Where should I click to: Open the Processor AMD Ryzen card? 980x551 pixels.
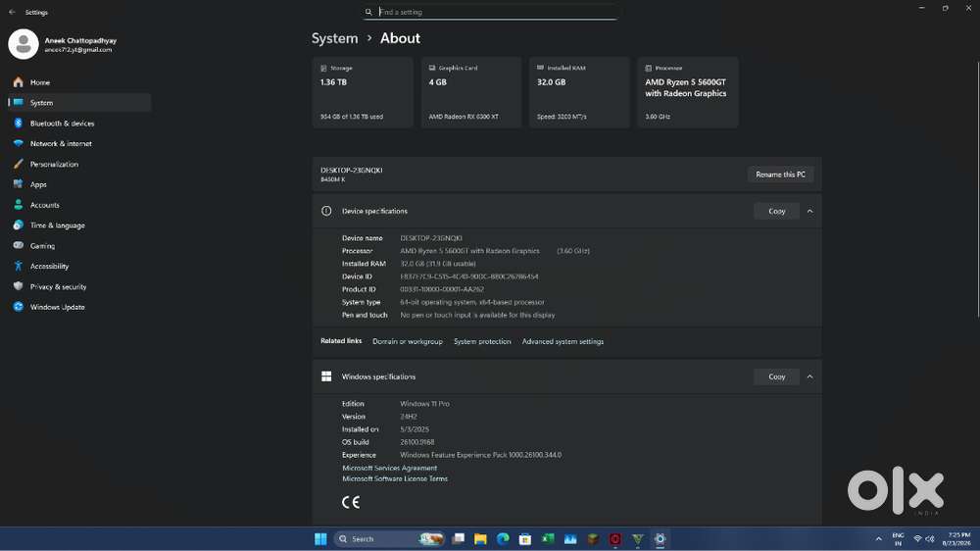[688, 92]
